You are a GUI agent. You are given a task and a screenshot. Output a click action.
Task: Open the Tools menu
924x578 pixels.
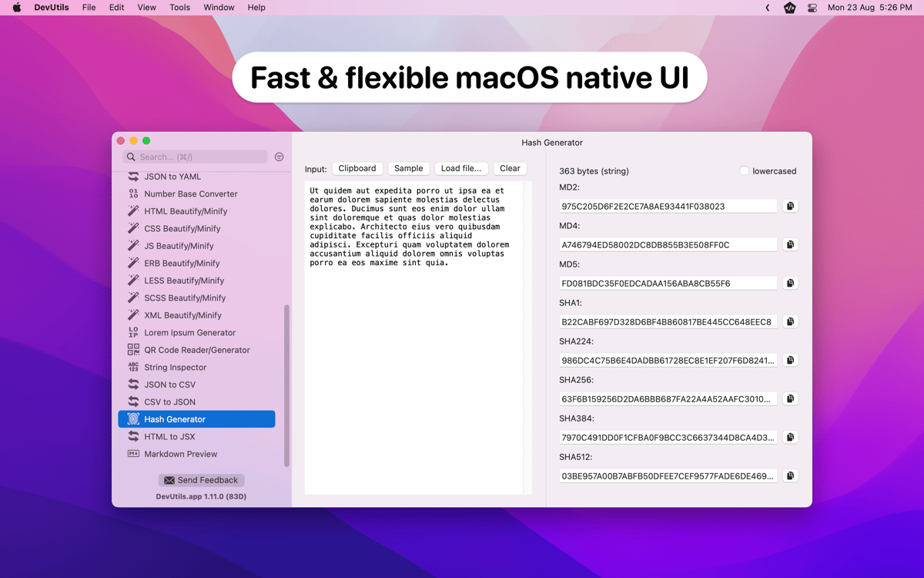[179, 8]
